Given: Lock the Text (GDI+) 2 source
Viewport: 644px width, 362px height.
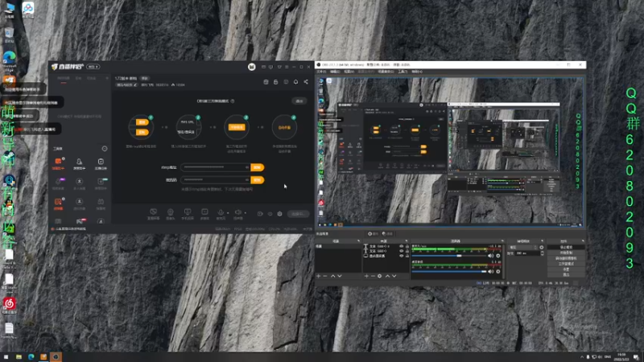Looking at the screenshot, I should [x=407, y=246].
